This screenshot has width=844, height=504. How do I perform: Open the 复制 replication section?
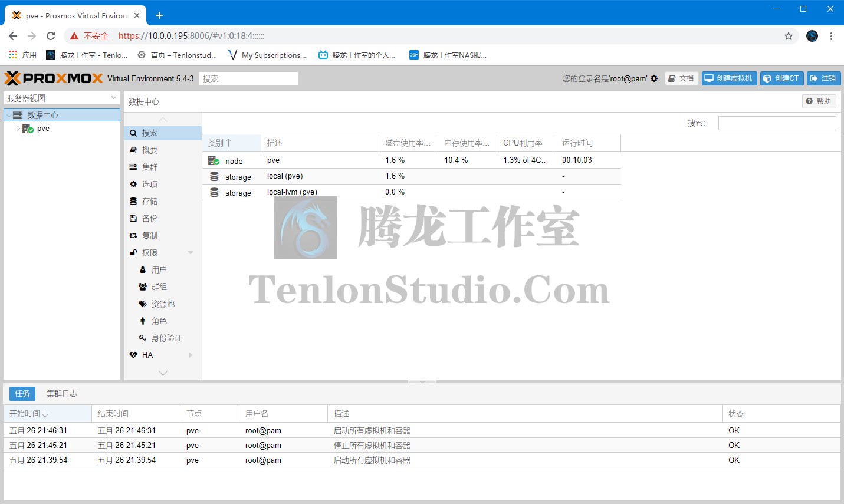tap(162, 236)
